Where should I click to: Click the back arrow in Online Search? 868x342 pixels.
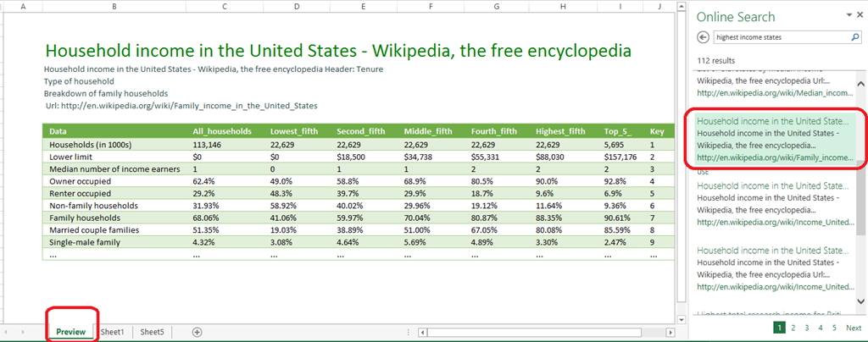tap(703, 37)
